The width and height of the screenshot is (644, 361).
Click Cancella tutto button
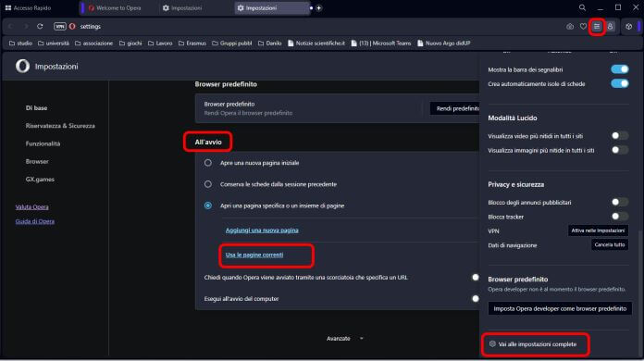point(610,244)
